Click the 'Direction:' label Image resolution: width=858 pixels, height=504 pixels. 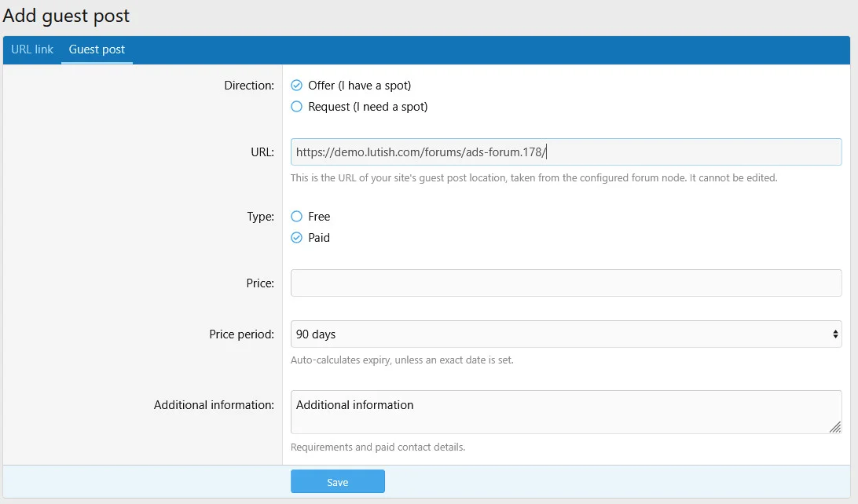(x=249, y=86)
